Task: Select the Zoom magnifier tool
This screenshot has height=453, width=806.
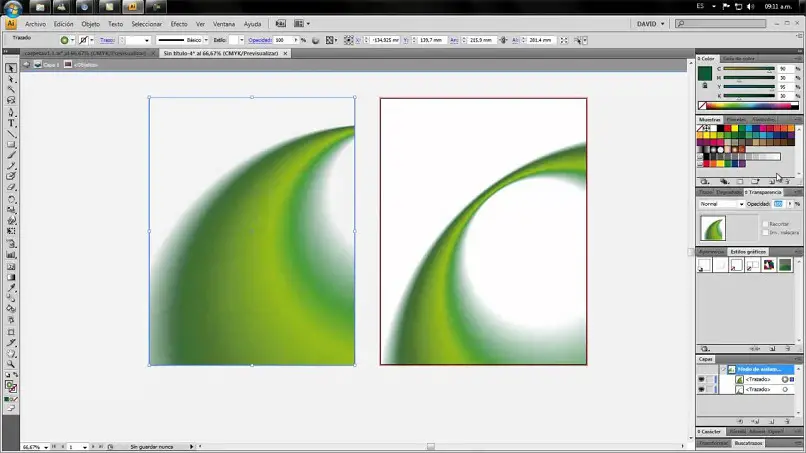Action: pos(11,364)
